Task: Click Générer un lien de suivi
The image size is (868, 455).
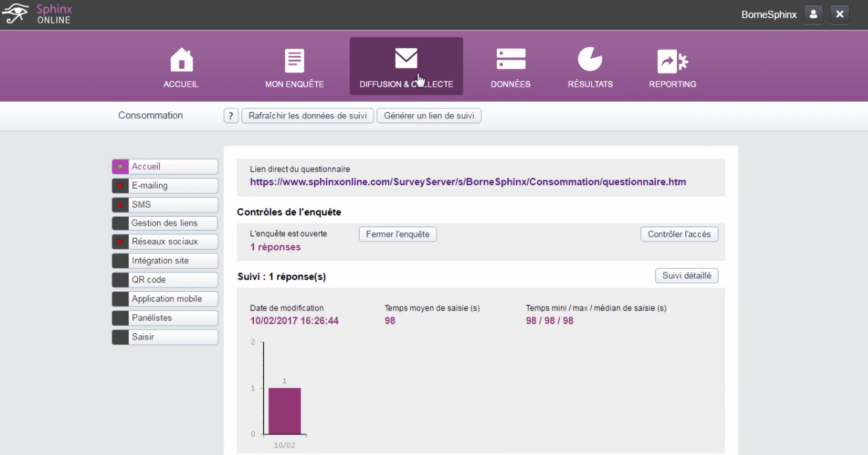Action: (x=429, y=116)
